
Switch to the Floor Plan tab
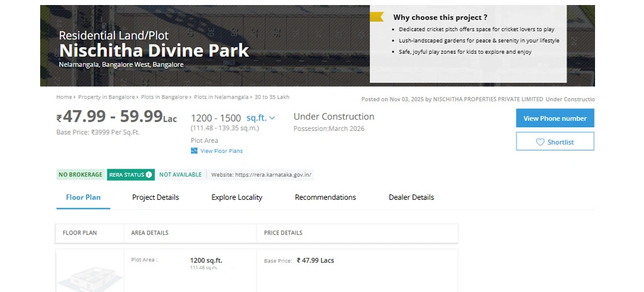pyautogui.click(x=83, y=197)
